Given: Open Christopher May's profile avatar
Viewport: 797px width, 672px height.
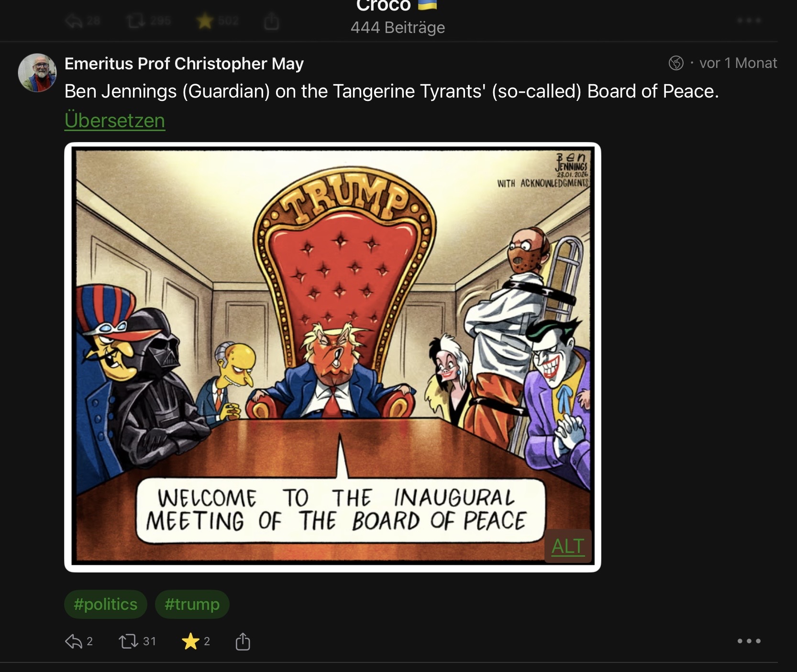Looking at the screenshot, I should click(x=37, y=72).
